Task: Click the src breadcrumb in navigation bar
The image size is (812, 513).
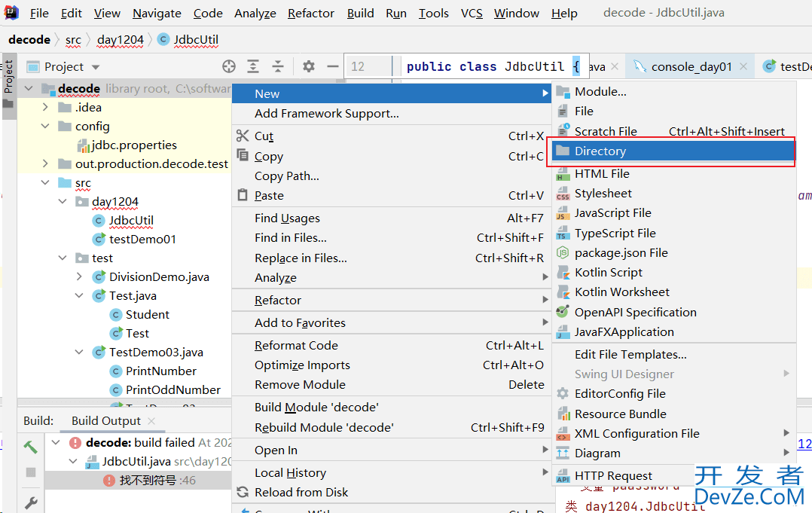Action: pyautogui.click(x=73, y=40)
